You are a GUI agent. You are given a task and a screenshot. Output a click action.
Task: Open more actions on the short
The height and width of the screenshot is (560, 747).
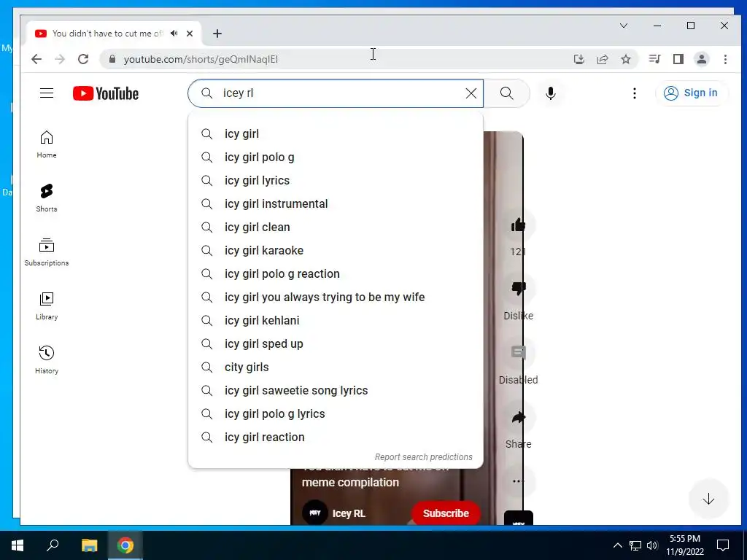tap(519, 481)
